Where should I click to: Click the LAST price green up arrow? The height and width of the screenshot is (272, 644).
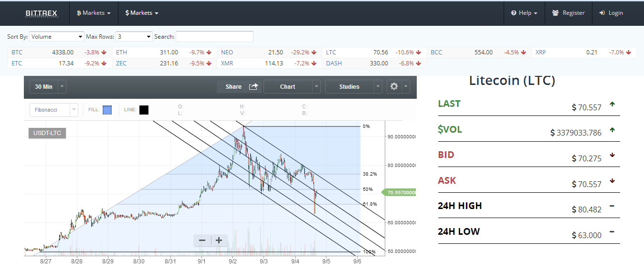[x=612, y=104]
